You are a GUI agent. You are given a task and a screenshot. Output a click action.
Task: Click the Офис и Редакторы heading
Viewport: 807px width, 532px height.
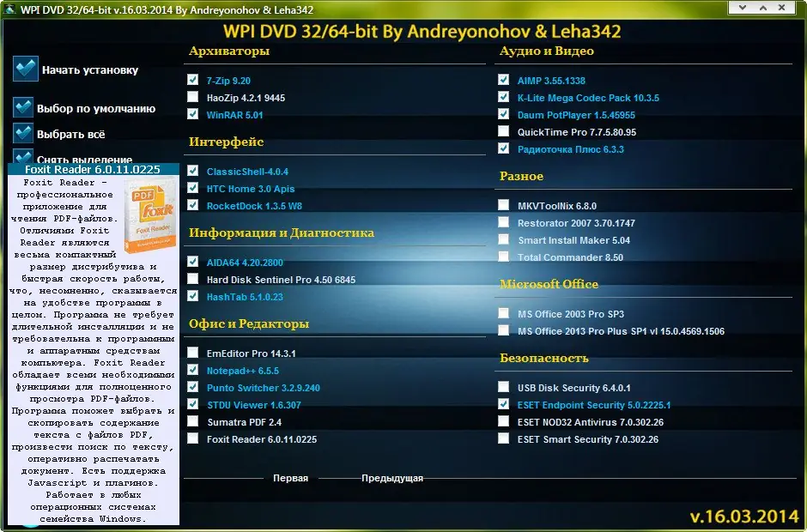tap(249, 323)
